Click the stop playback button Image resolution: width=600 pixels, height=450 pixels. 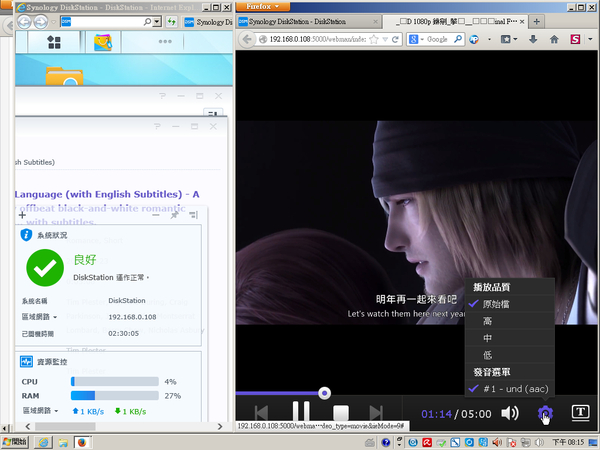341,412
